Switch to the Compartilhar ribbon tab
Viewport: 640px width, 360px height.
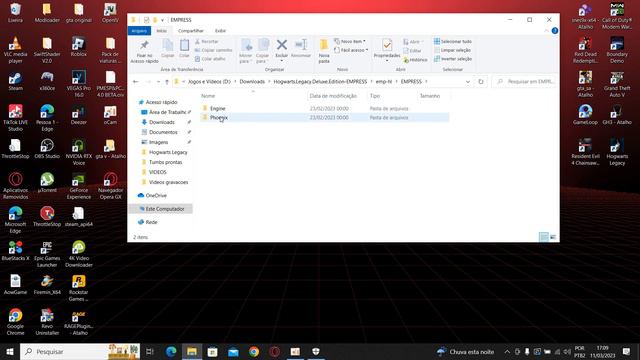point(191,31)
